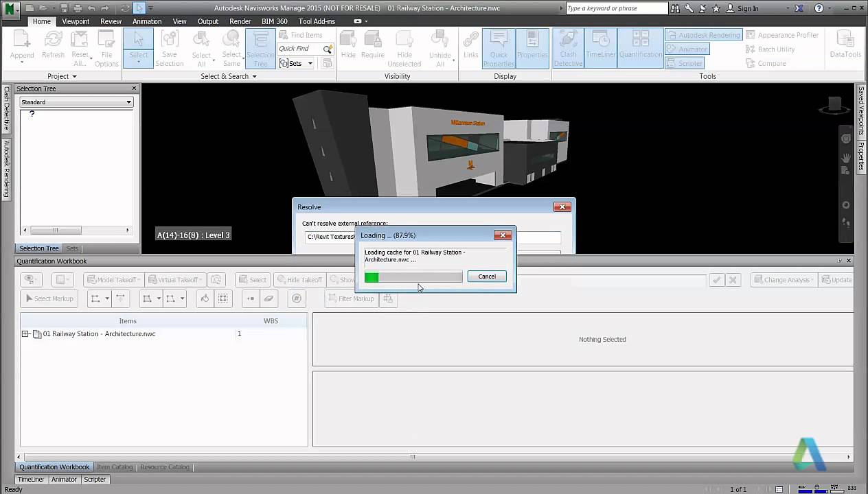Click the Model Takeoff icon in workbook toolbar

113,279
